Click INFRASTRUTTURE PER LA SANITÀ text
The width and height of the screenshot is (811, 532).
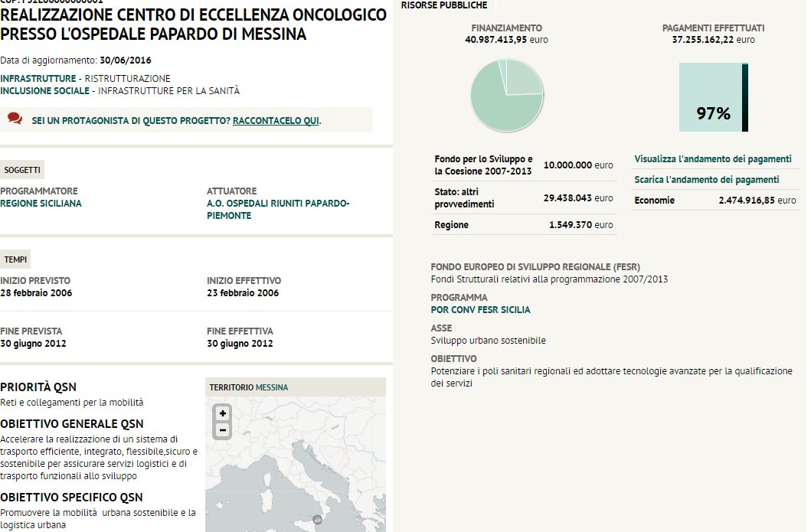(x=169, y=91)
